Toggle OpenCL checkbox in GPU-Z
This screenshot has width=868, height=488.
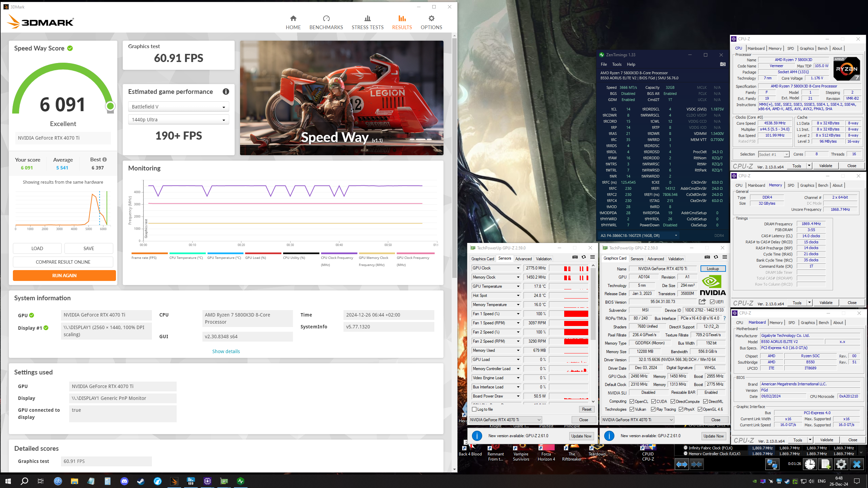tap(632, 401)
